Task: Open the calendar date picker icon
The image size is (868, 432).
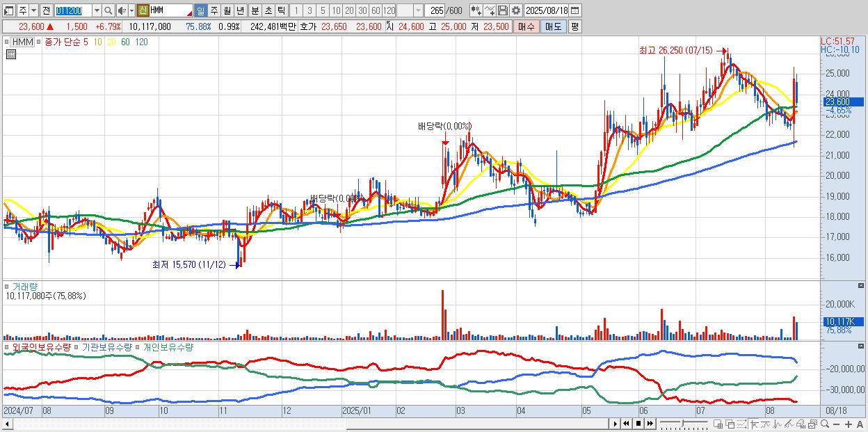Action: [x=577, y=10]
